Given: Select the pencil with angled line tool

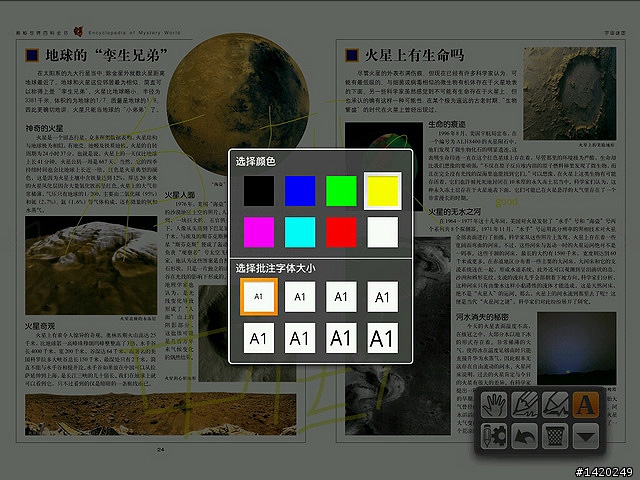Looking at the screenshot, I should coord(555,404).
